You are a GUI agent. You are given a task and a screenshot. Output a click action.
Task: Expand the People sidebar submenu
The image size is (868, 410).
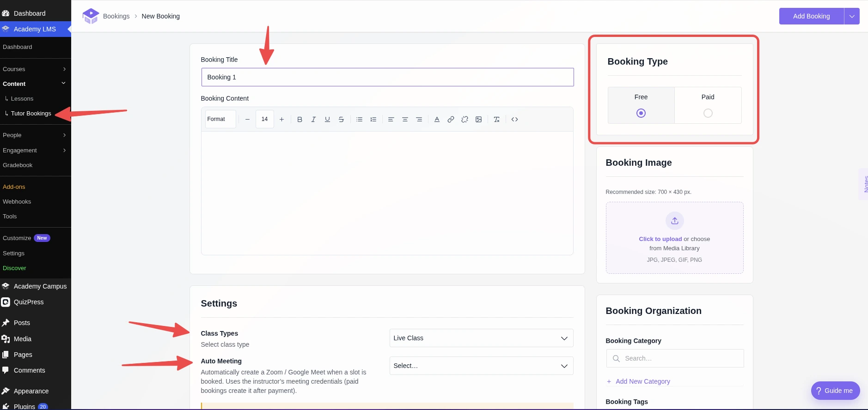pyautogui.click(x=64, y=135)
